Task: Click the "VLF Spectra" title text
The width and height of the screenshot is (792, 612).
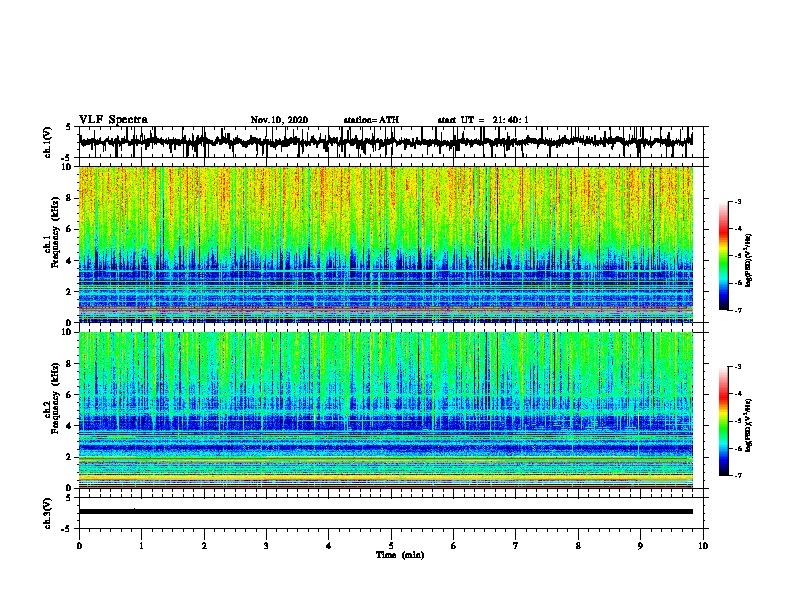Action: coord(113,120)
